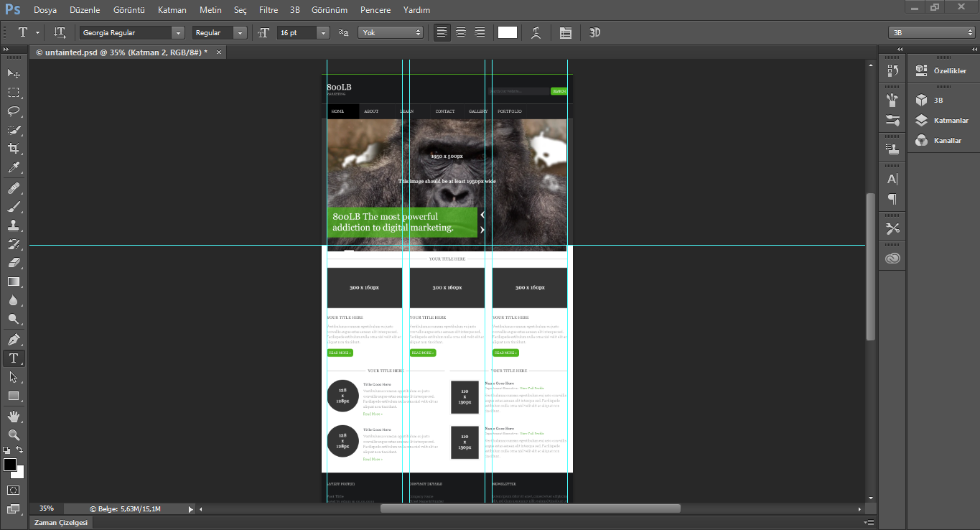Select the Horizontal Type tool
Image resolution: width=980 pixels, height=530 pixels.
point(14,358)
